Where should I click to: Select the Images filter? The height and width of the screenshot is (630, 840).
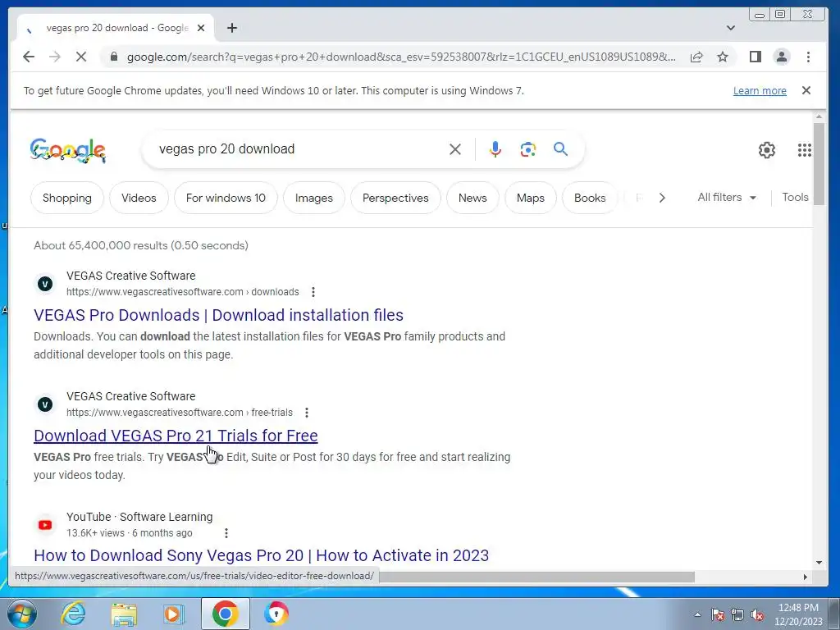click(x=314, y=198)
